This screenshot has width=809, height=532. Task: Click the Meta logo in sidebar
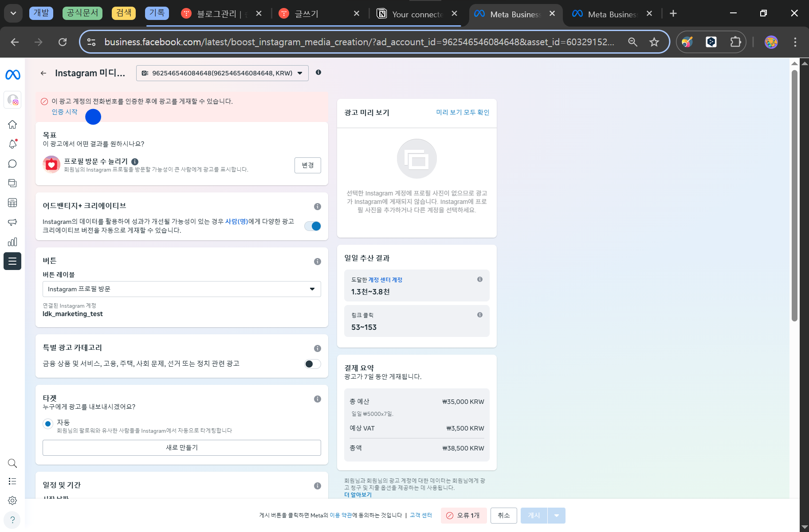pos(12,74)
